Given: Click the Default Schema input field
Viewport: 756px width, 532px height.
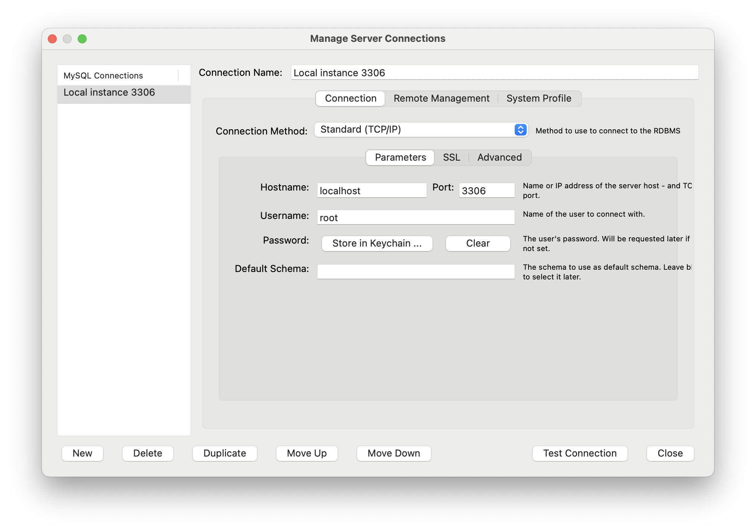Looking at the screenshot, I should [415, 272].
